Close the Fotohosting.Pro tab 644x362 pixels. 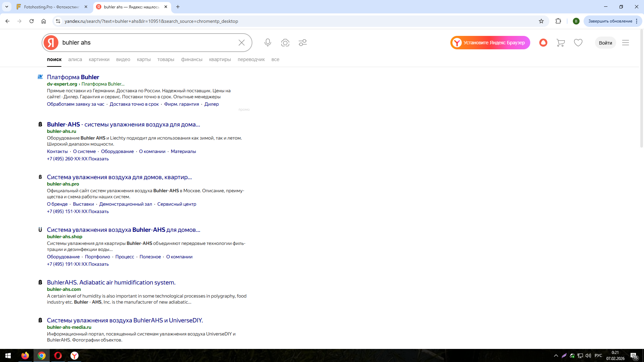coord(86,7)
